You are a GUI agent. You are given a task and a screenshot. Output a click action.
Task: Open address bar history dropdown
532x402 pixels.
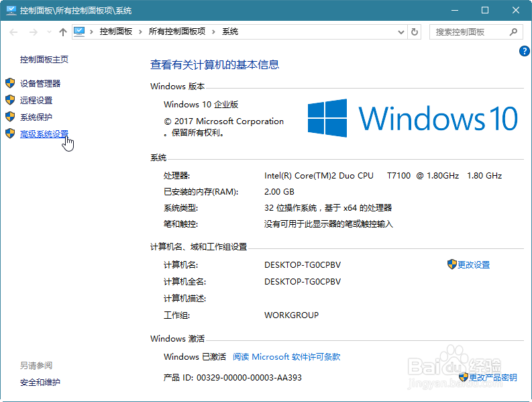(401, 32)
